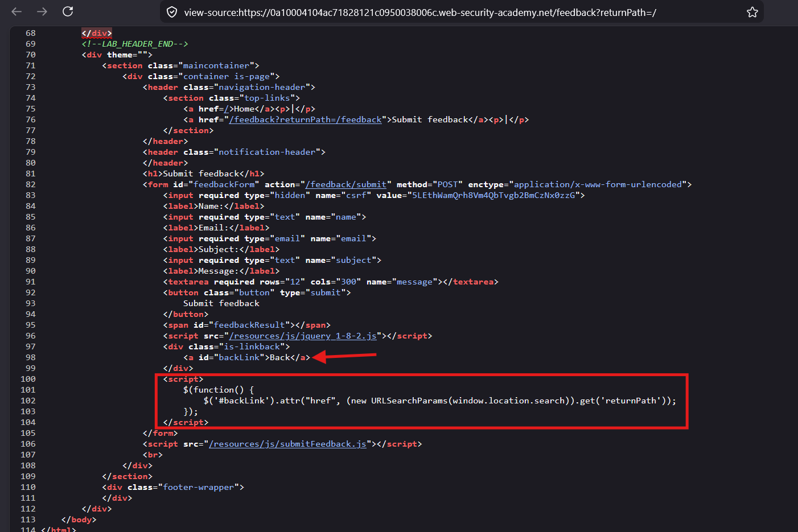Click the 'notification-header' class value
798x532 pixels.
pos(267,152)
